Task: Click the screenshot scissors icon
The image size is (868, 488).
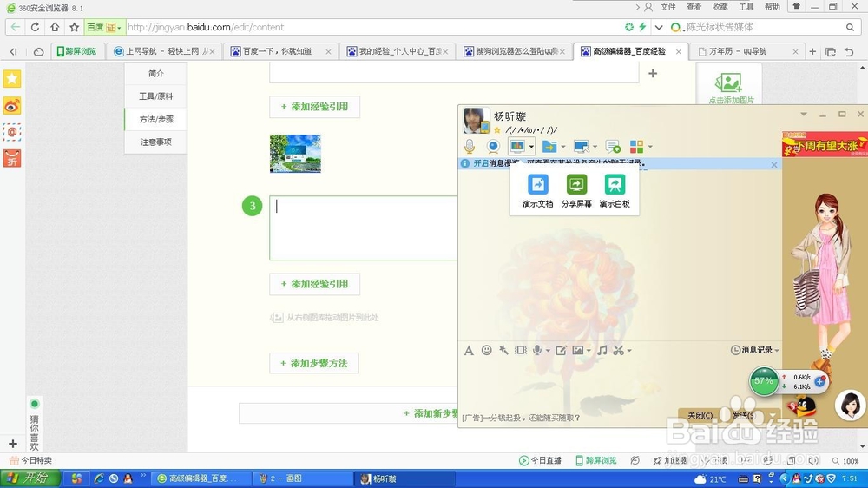Action: (x=618, y=350)
